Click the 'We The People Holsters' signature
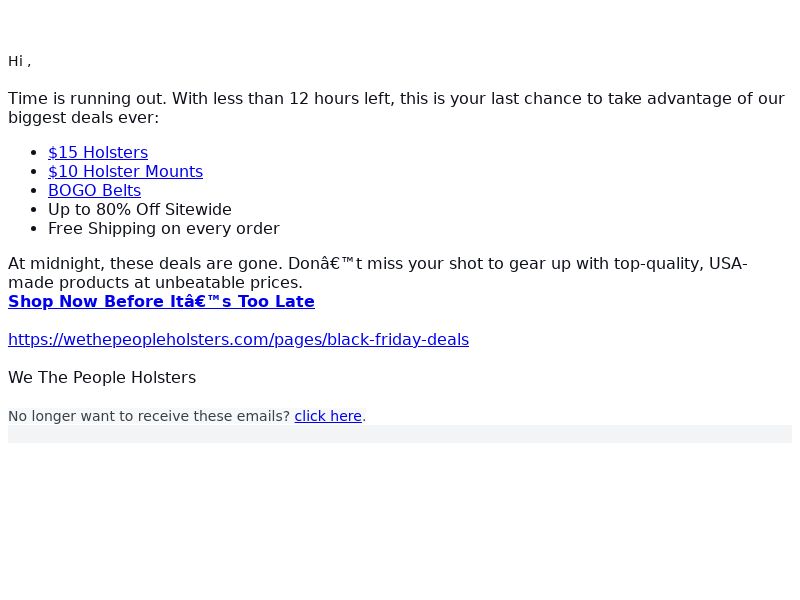The height and width of the screenshot is (600, 800). click(x=102, y=378)
